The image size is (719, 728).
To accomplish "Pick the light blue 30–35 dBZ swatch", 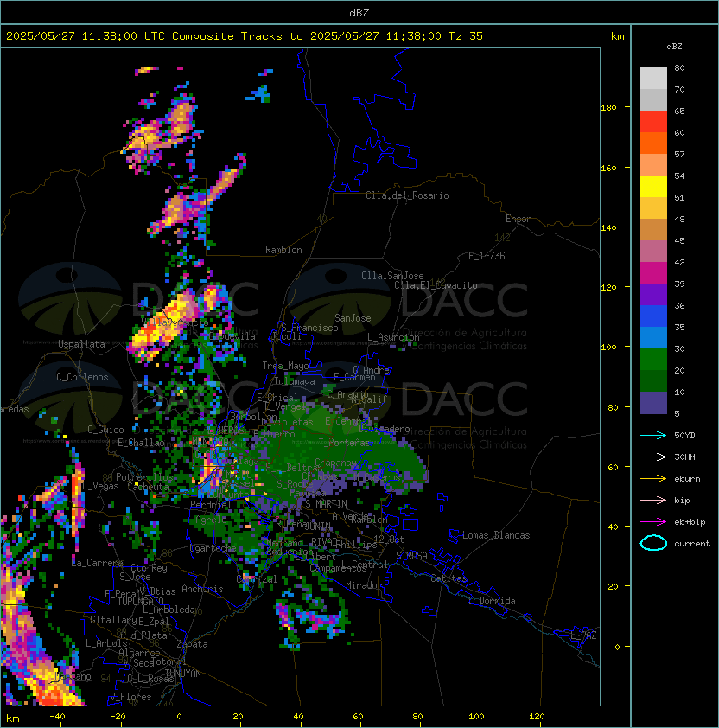I will point(653,338).
